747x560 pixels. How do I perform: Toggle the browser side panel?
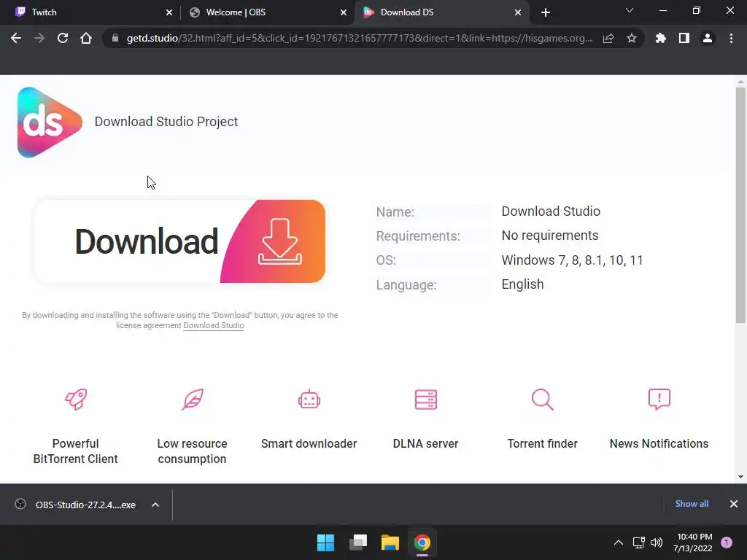[684, 38]
